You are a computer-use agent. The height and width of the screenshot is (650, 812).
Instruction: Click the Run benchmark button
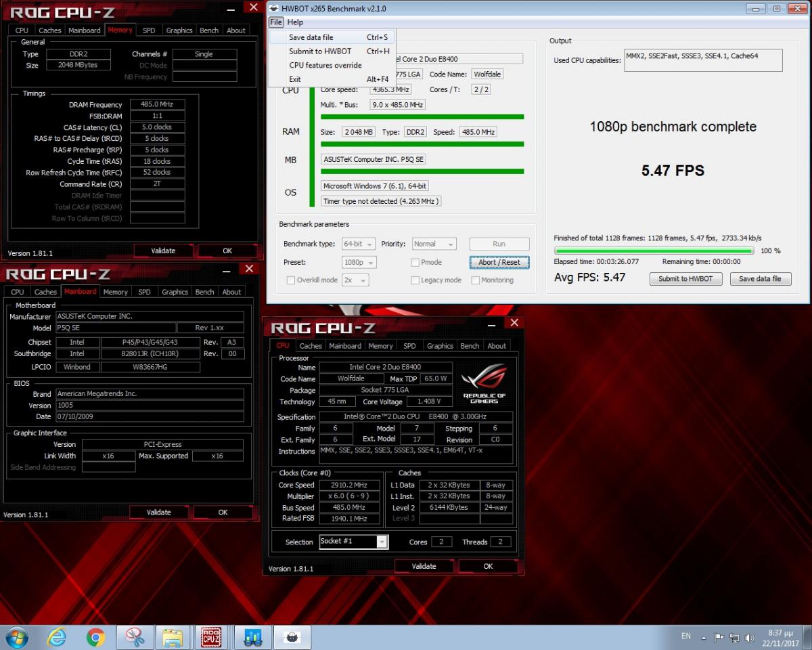[x=499, y=244]
